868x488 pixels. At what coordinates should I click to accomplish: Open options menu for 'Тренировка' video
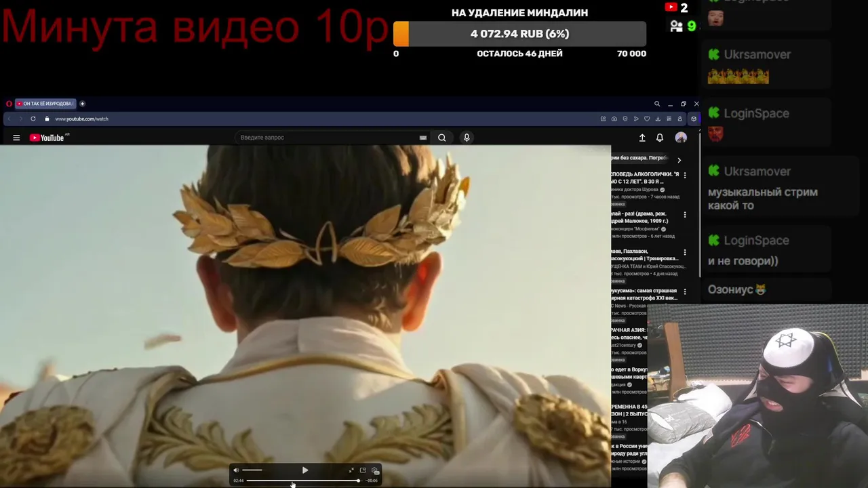tap(685, 252)
